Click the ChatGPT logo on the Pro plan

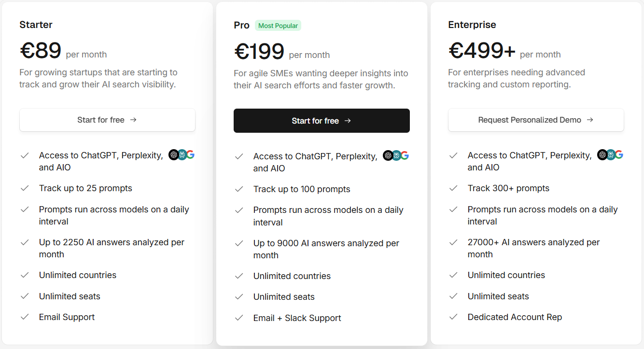click(388, 155)
